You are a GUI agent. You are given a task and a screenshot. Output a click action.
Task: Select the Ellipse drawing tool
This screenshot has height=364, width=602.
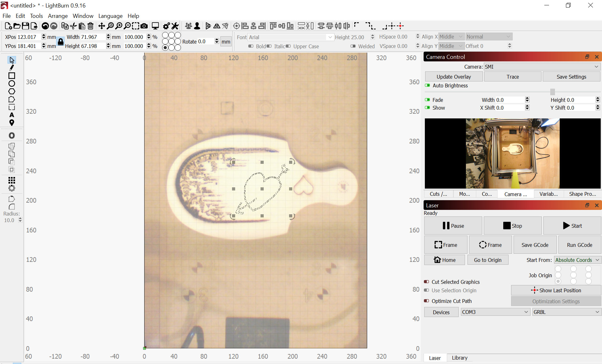(12, 84)
